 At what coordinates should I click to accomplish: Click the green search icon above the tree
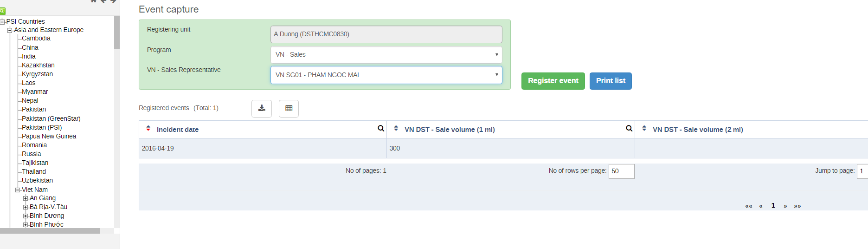pos(2,11)
